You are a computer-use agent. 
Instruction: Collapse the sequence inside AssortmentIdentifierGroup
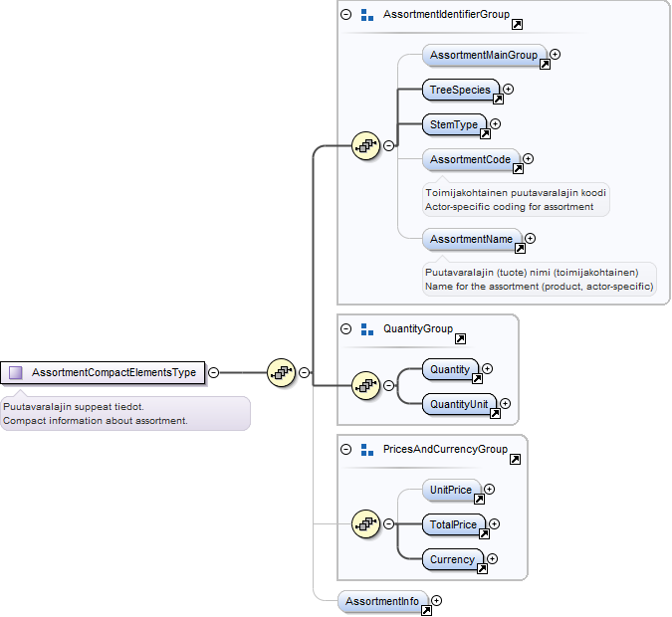[388, 146]
